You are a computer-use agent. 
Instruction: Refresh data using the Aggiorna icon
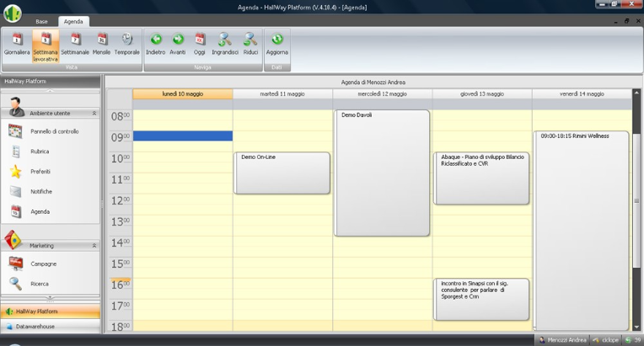coord(276,45)
